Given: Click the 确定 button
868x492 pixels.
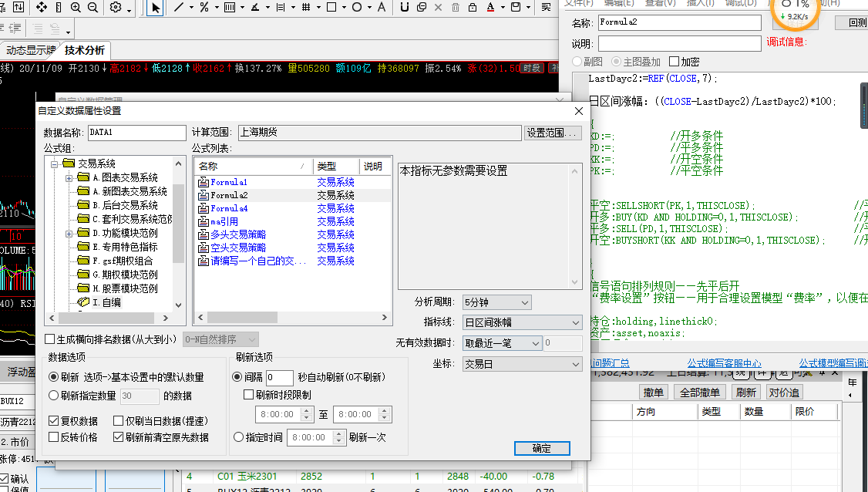Looking at the screenshot, I should point(542,448).
